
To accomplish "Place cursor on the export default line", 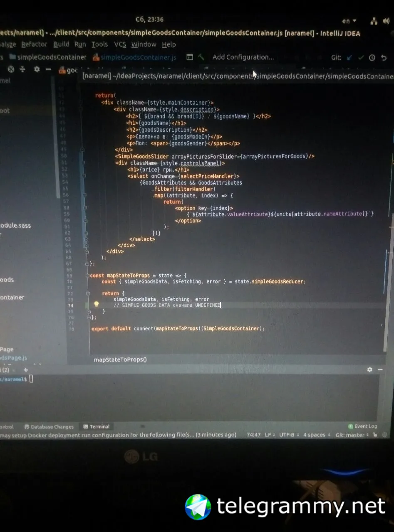I will pos(178,328).
